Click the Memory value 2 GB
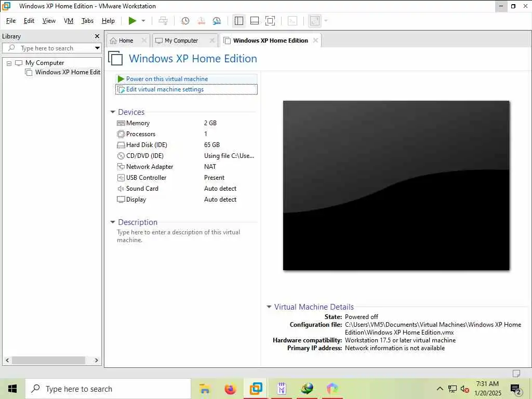Viewport: 532px width, 399px height. coord(210,123)
